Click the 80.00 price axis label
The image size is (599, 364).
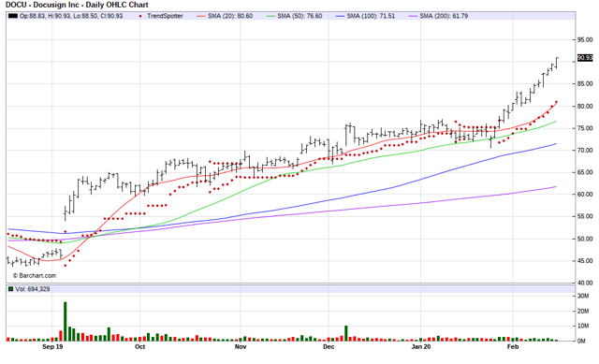click(585, 106)
